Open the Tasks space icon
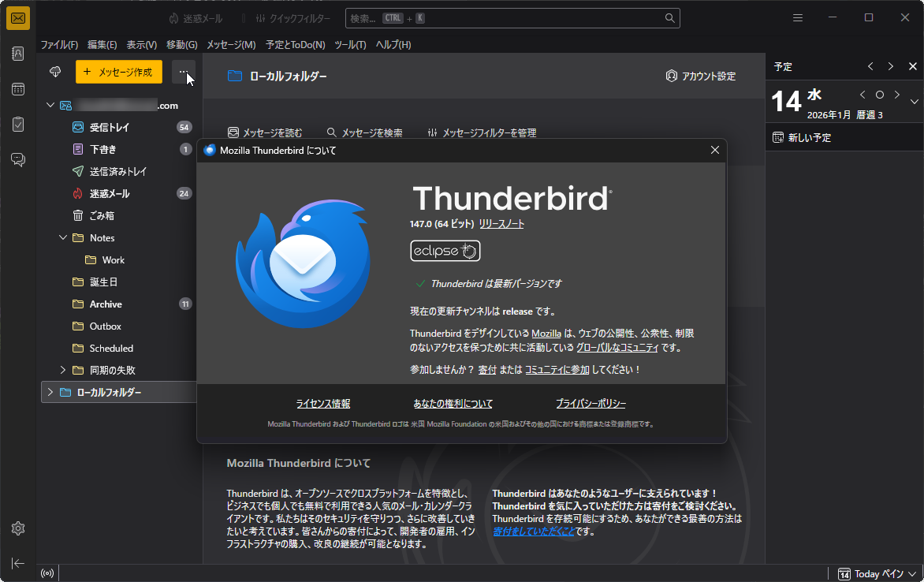The height and width of the screenshot is (582, 924). coord(17,124)
